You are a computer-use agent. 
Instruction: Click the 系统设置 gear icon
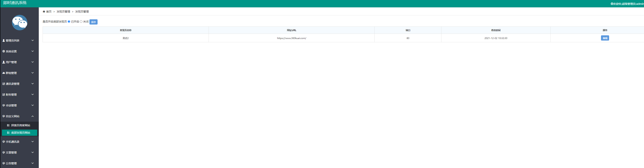pyautogui.click(x=3, y=51)
